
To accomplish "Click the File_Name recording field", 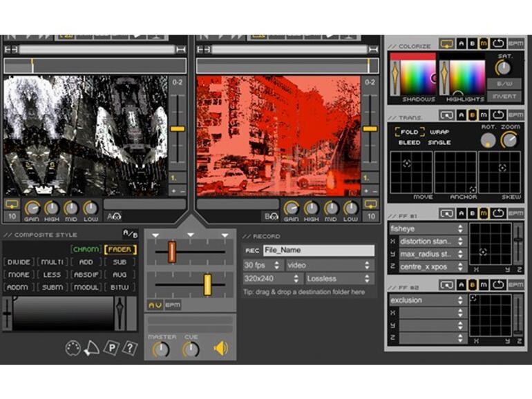I will click(x=319, y=250).
